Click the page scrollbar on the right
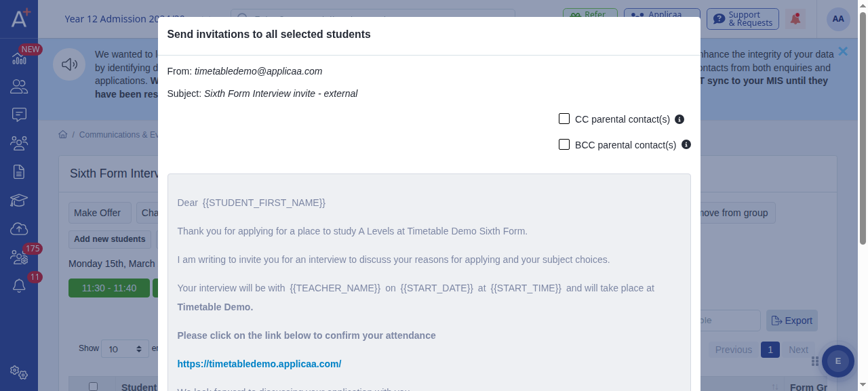Screen dimensions: 868x391 click(863, 129)
